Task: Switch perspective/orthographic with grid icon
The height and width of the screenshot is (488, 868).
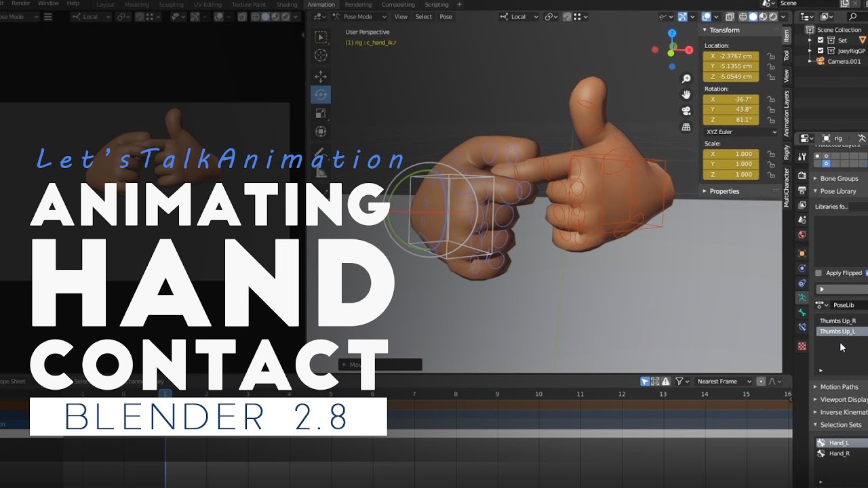Action: coord(686,127)
